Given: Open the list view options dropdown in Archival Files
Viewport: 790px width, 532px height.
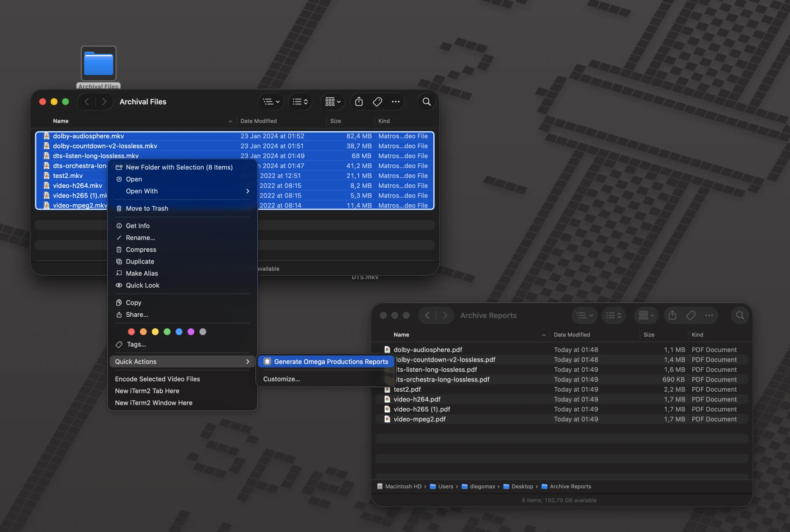Looking at the screenshot, I should click(271, 102).
